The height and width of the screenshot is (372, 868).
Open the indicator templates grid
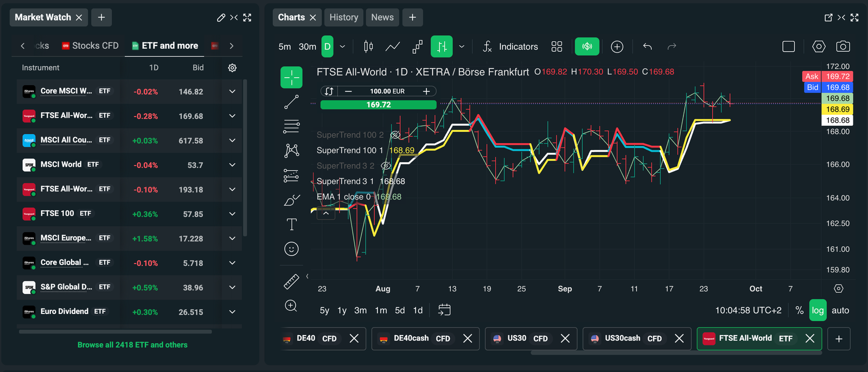coord(557,47)
